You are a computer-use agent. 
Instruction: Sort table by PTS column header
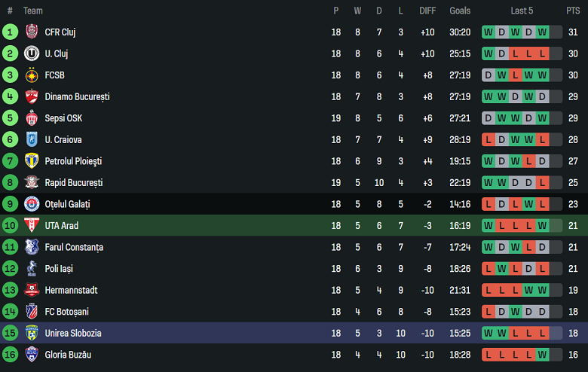coord(573,11)
